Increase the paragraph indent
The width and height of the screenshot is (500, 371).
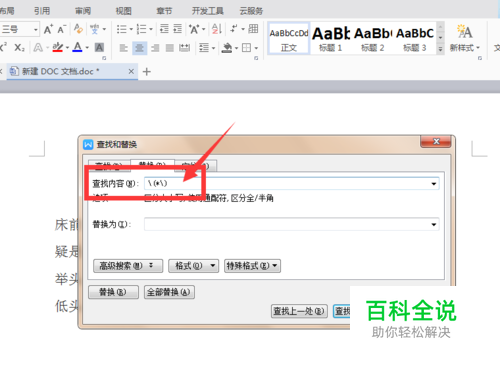[178, 29]
